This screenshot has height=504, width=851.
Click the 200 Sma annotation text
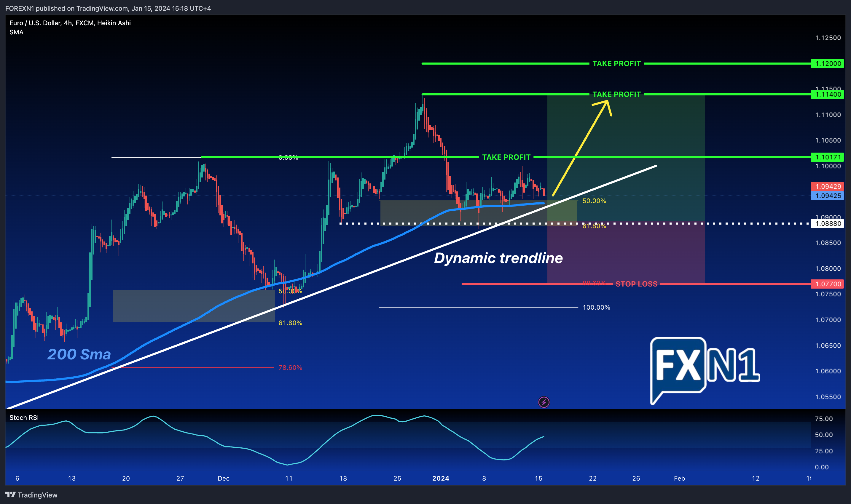79,354
